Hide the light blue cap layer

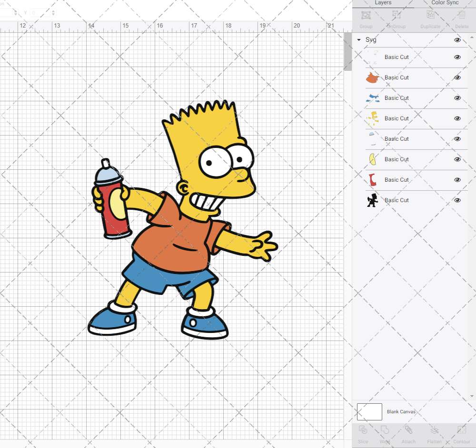(457, 139)
